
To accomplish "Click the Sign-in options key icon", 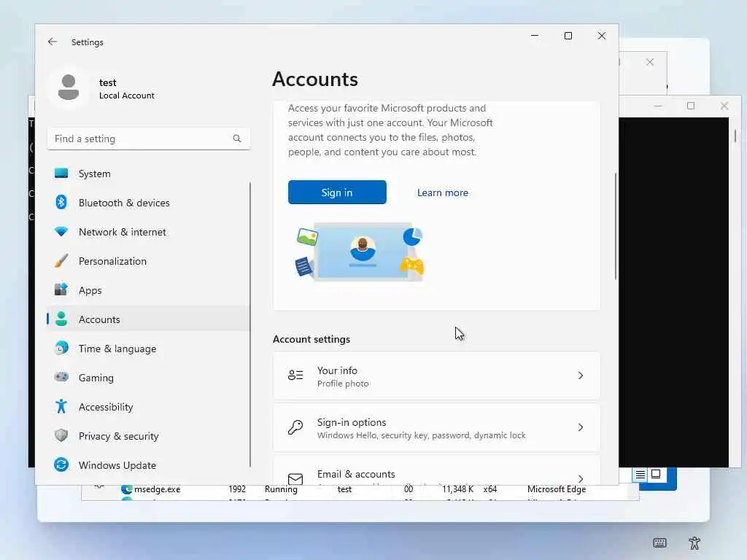I will click(295, 427).
